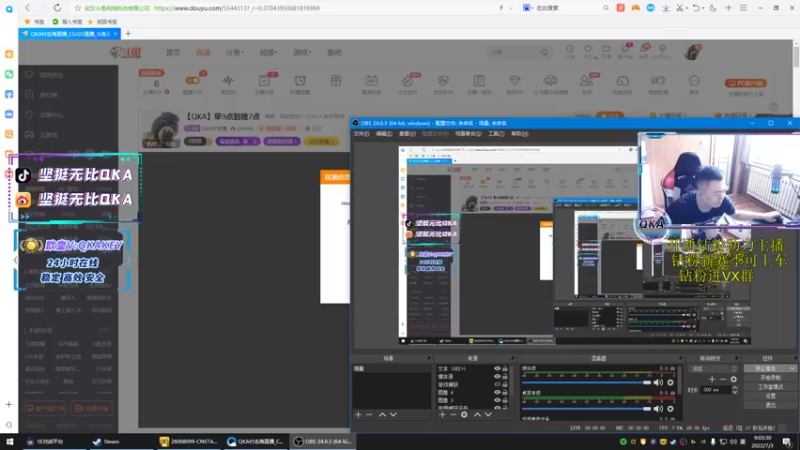
Task: Expand the 停止推流 button dropdown arrow
Action: pos(792,368)
